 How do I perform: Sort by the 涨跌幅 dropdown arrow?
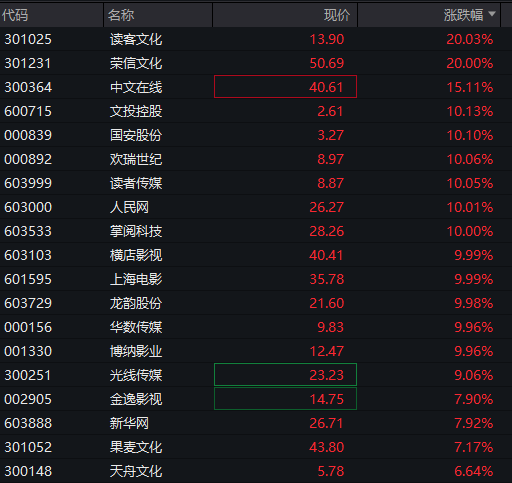click(492, 14)
